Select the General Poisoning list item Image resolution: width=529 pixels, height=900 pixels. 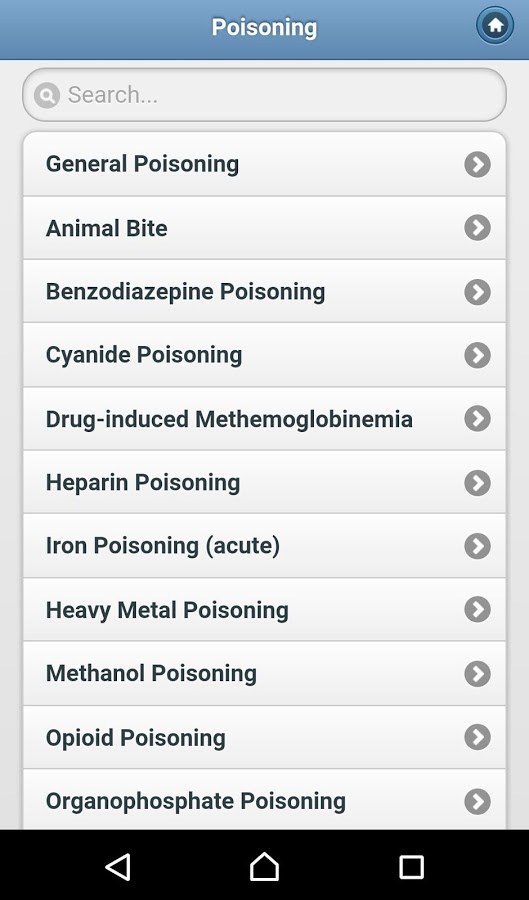[264, 164]
